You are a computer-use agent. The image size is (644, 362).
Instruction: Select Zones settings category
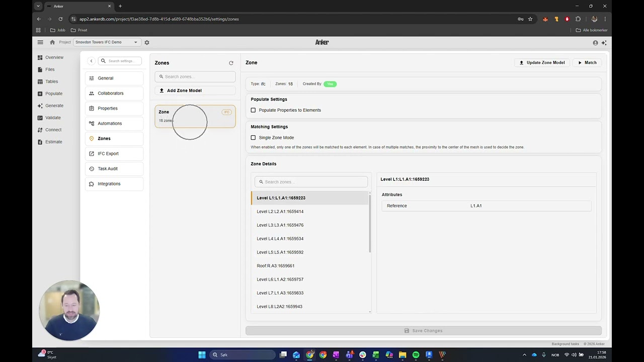[x=114, y=138]
